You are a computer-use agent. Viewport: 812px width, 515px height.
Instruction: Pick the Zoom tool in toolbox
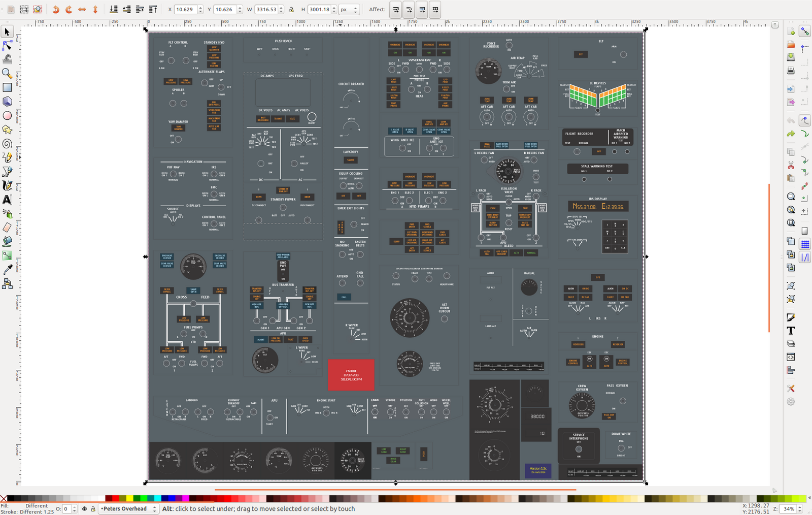click(x=7, y=74)
